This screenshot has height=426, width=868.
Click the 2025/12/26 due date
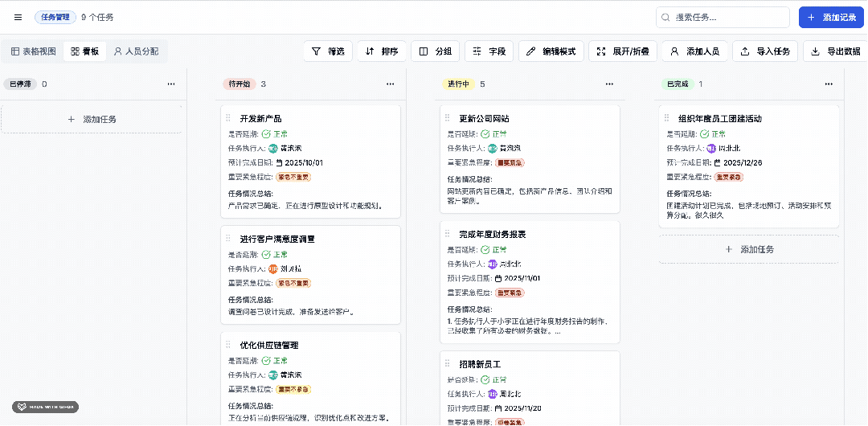741,163
